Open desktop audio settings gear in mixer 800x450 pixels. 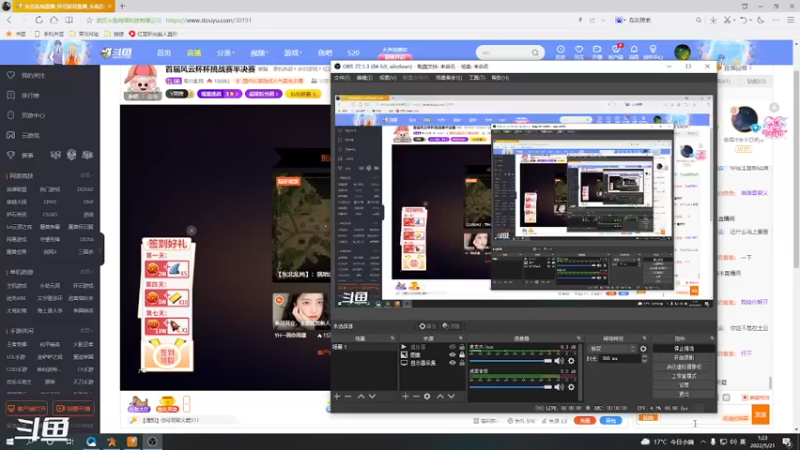[571, 387]
